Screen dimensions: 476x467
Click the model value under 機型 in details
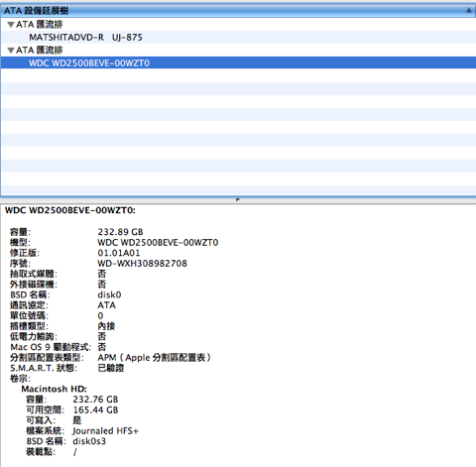(x=158, y=243)
